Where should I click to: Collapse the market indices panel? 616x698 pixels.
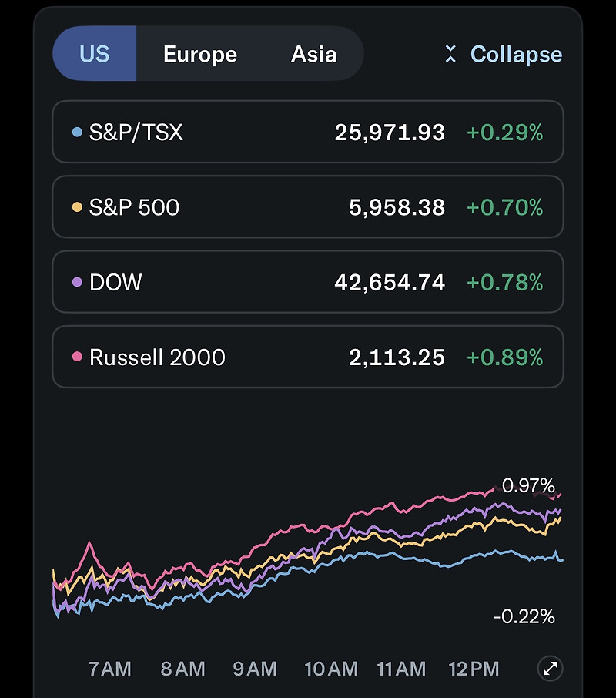516,54
